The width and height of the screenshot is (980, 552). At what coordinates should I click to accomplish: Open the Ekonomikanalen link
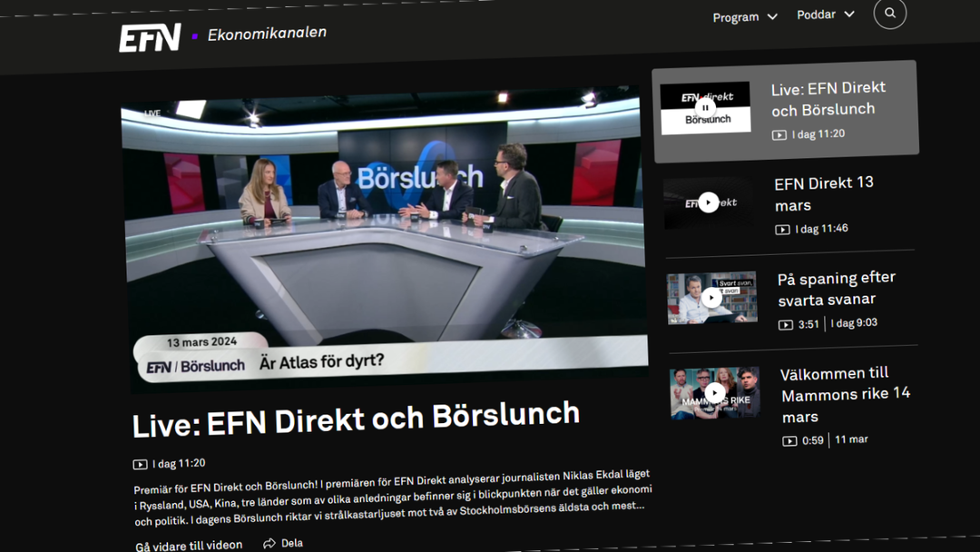[x=267, y=33]
